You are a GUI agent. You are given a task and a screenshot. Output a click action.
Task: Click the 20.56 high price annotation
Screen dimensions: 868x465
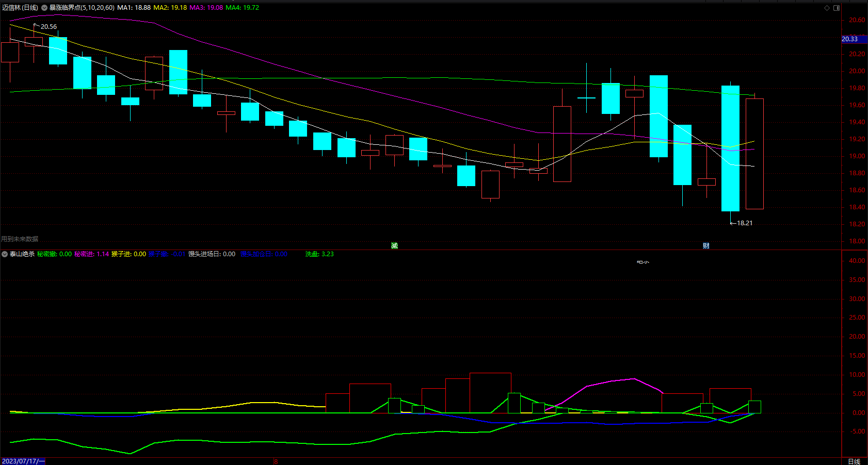click(49, 27)
